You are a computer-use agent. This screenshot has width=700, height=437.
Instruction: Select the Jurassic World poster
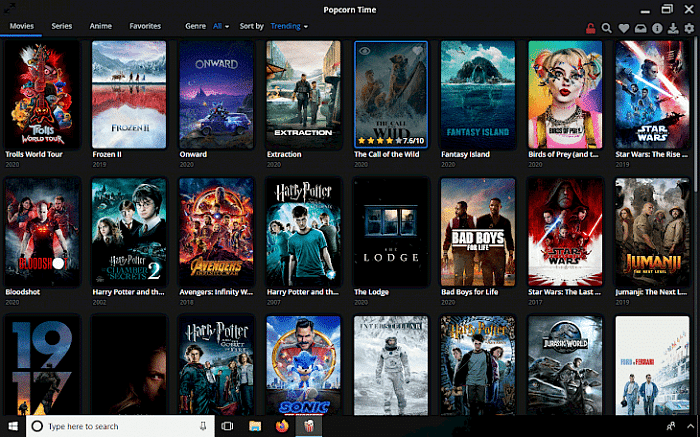[565, 366]
